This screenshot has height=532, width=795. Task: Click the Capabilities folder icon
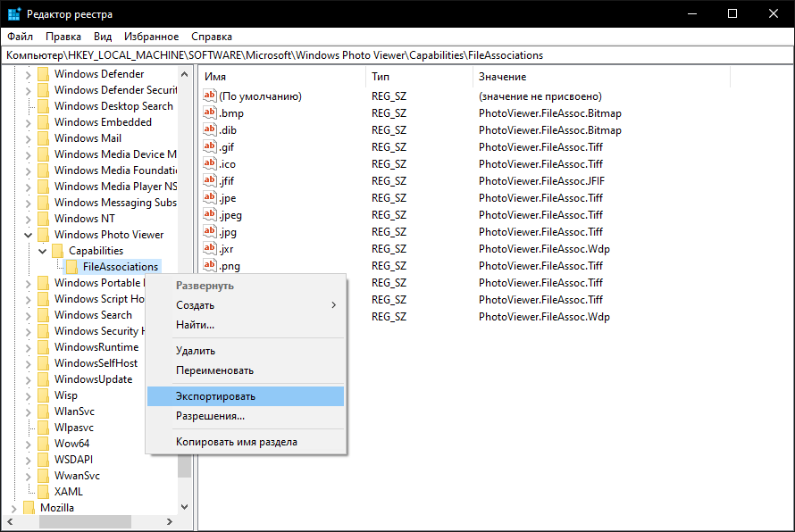(x=58, y=251)
